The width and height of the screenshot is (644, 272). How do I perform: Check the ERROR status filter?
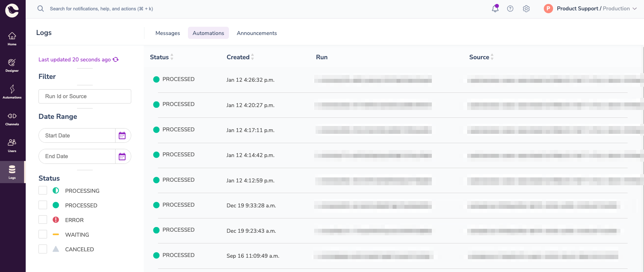43,220
